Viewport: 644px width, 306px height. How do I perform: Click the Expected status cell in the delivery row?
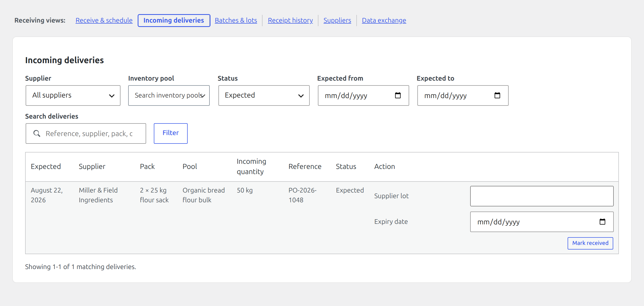pos(350,190)
